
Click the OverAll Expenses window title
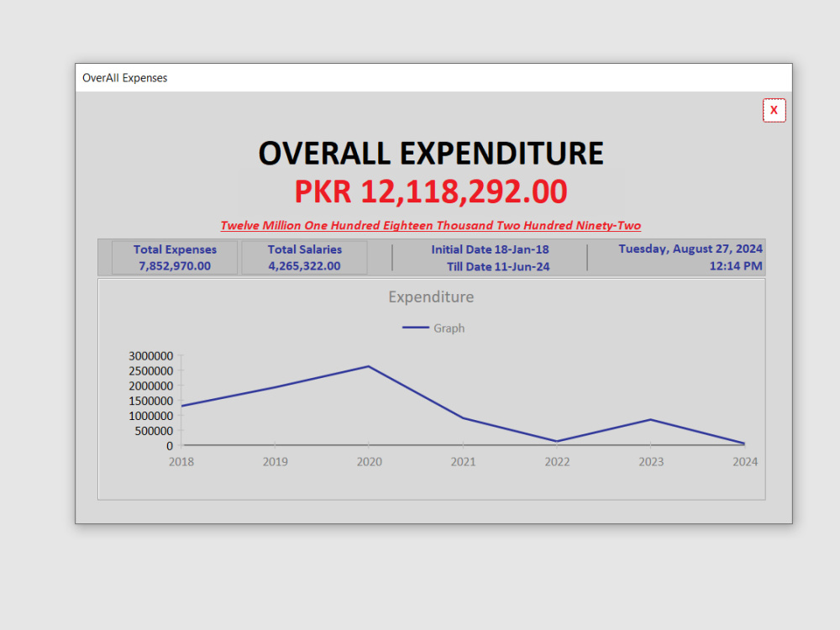click(x=125, y=78)
